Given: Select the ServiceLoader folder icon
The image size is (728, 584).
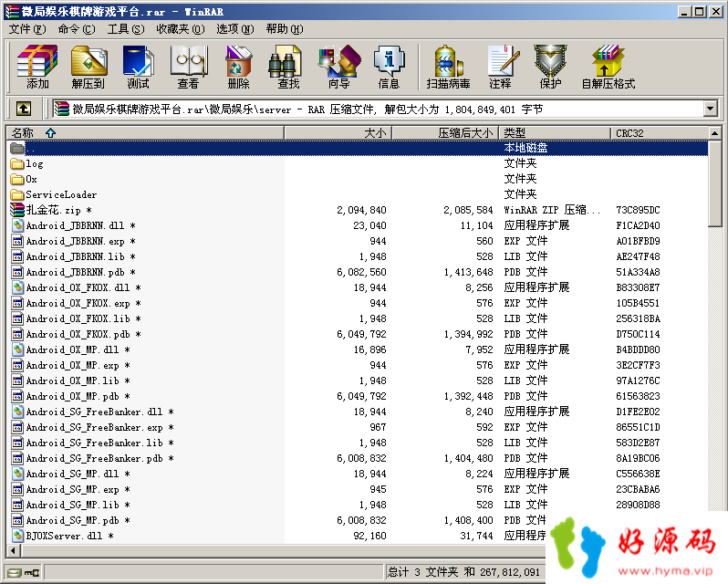Looking at the screenshot, I should point(17,194).
